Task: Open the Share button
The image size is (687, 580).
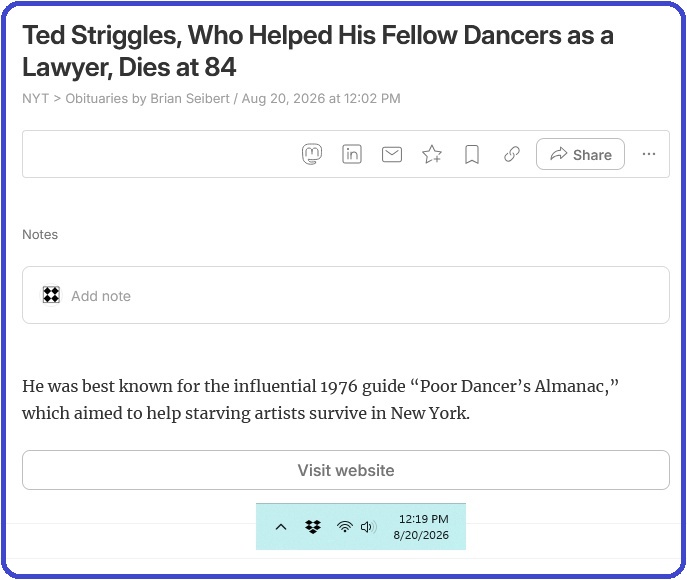Action: tap(581, 154)
